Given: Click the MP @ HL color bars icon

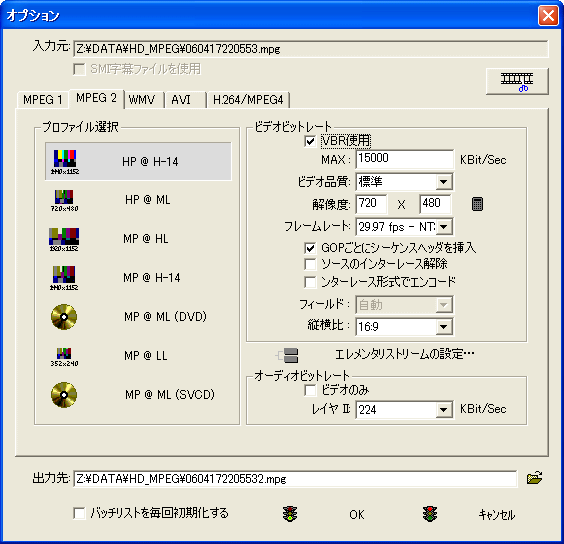Looking at the screenshot, I should [64, 239].
